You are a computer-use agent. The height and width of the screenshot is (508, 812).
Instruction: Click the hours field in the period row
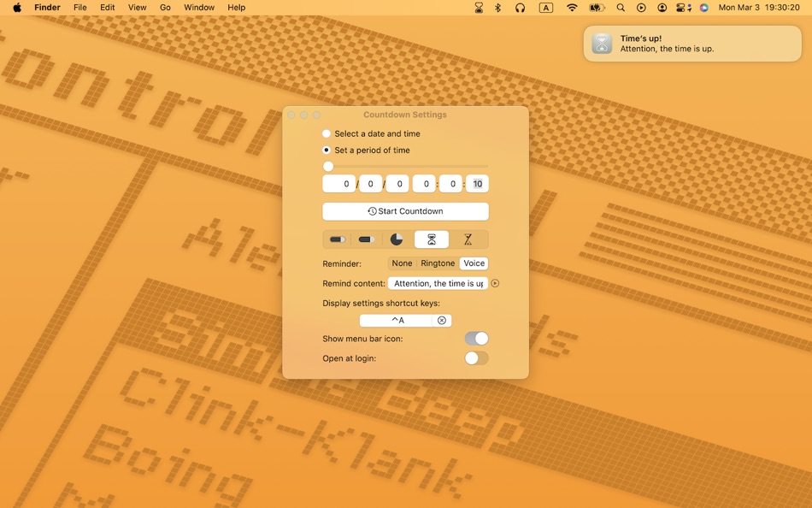(x=424, y=184)
